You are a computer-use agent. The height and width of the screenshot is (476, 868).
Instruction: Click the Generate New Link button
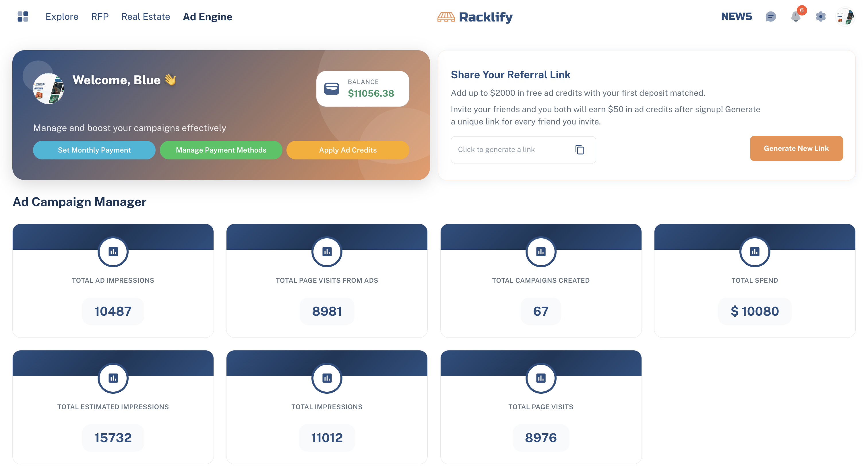(796, 149)
